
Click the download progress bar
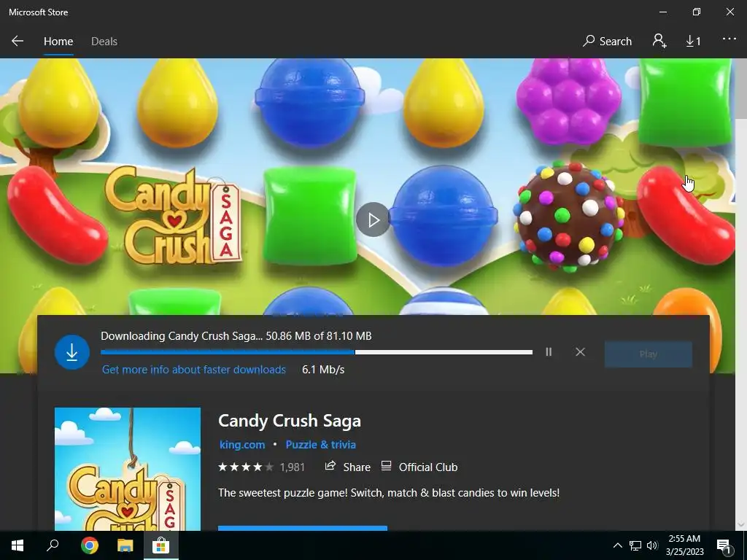[x=317, y=352]
